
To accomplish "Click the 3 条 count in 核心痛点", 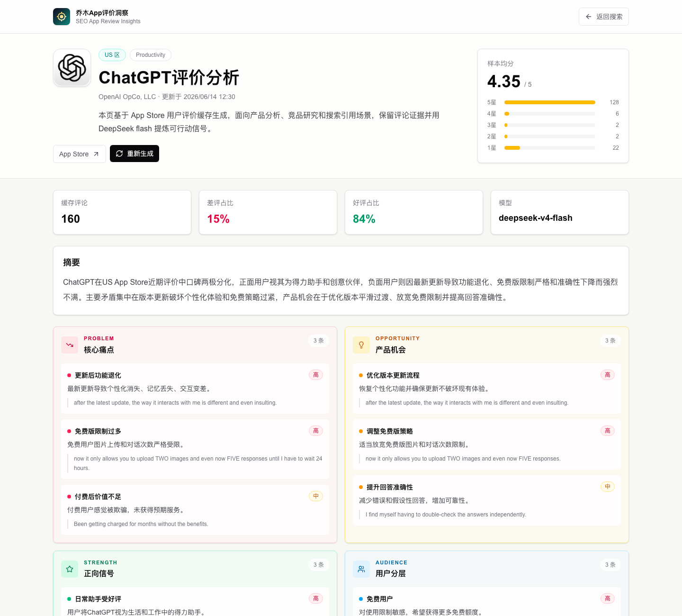I will click(x=319, y=341).
